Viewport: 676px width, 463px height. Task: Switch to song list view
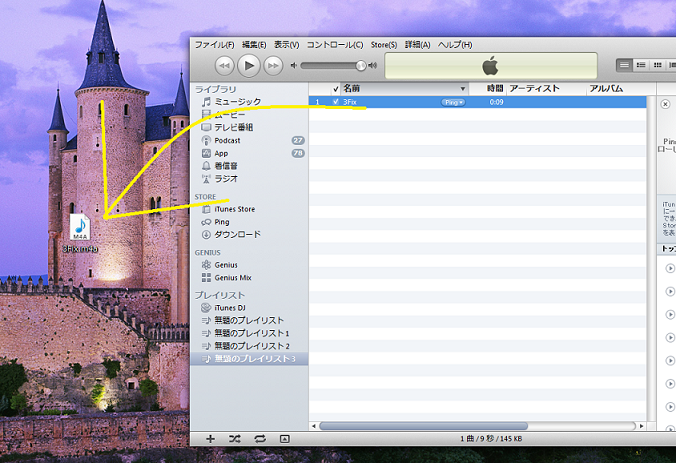[624, 65]
